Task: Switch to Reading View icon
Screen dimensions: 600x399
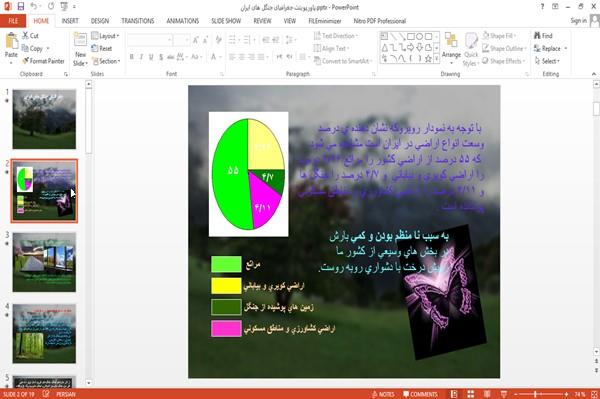Action: tap(487, 394)
